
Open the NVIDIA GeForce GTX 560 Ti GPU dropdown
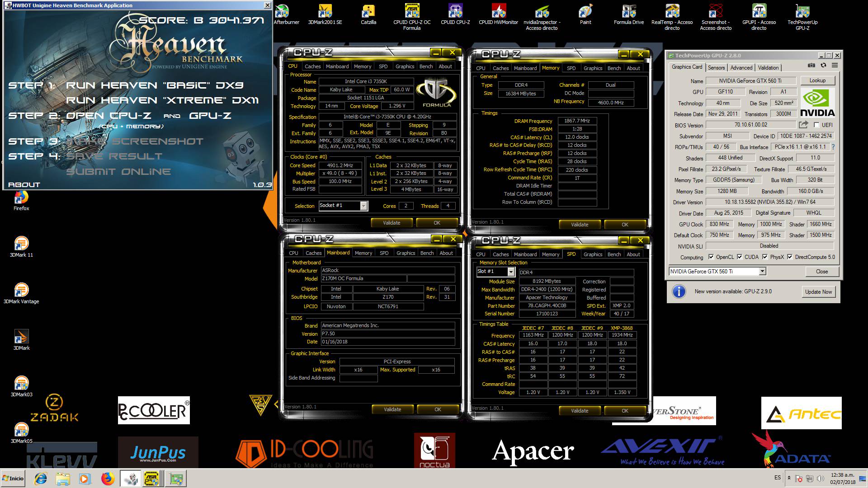pos(763,272)
